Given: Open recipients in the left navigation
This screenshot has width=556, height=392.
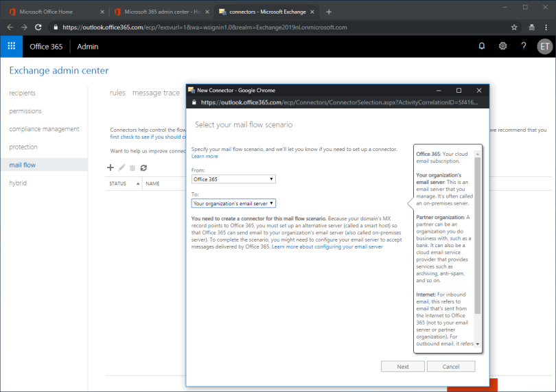Looking at the screenshot, I should [23, 93].
